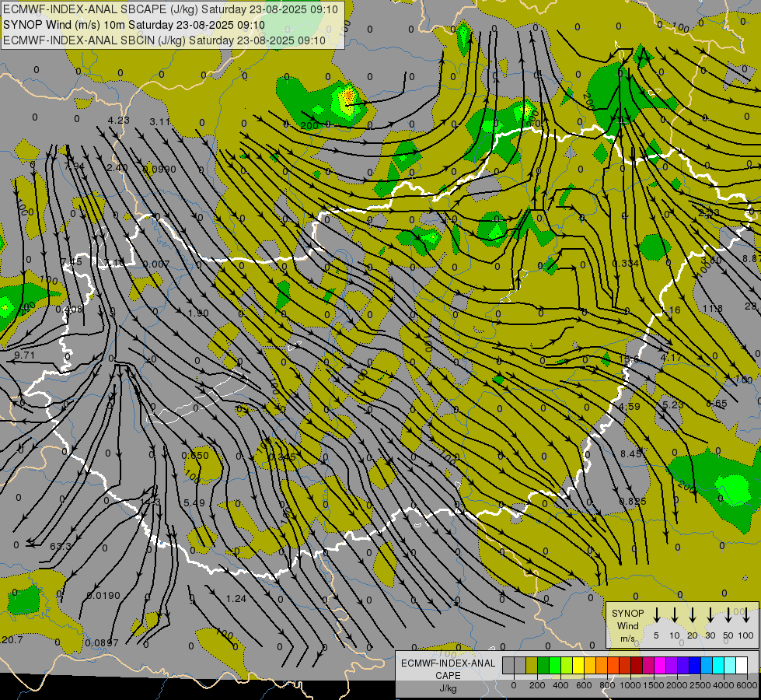Click the 1000 tick on colour scale
Viewport: 761px width, 700px height.
[x=630, y=685]
